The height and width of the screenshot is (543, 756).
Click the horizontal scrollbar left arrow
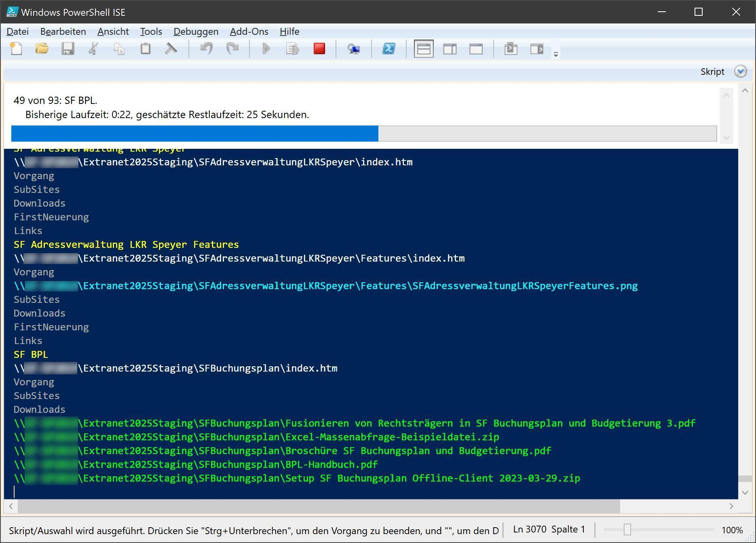tap(11, 506)
